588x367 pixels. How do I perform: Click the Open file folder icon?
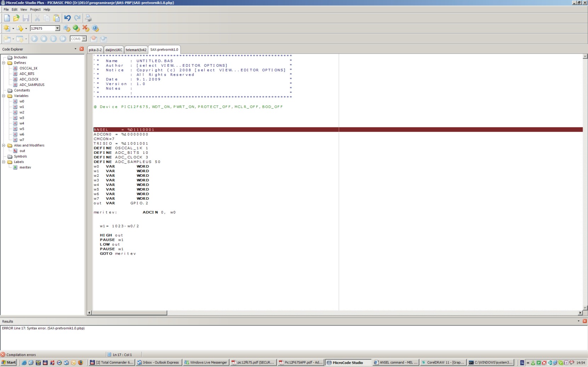(x=16, y=18)
